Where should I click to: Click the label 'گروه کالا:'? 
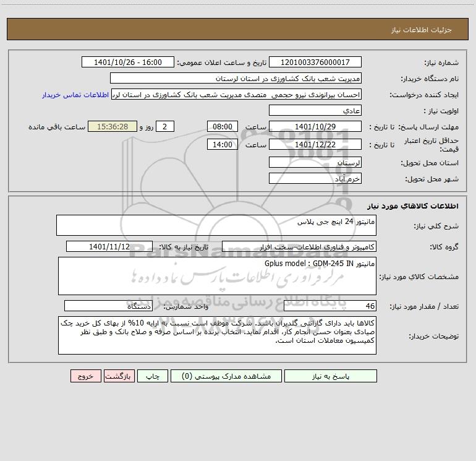444,247
